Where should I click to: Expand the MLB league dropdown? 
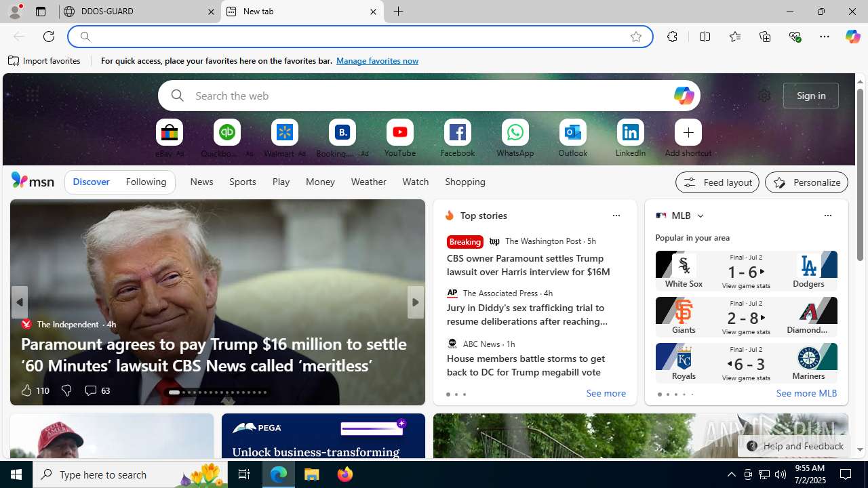coord(700,216)
